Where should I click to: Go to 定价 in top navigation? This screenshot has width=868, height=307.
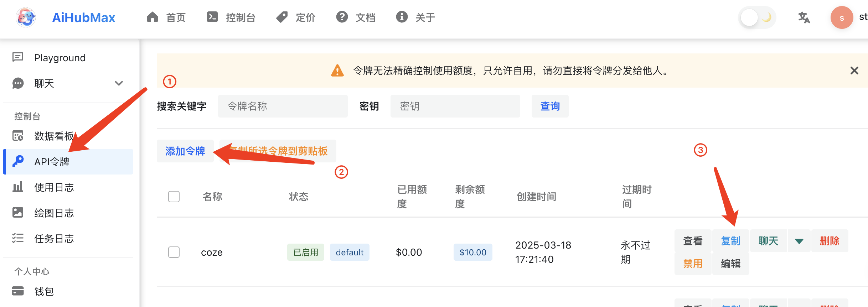coord(296,17)
